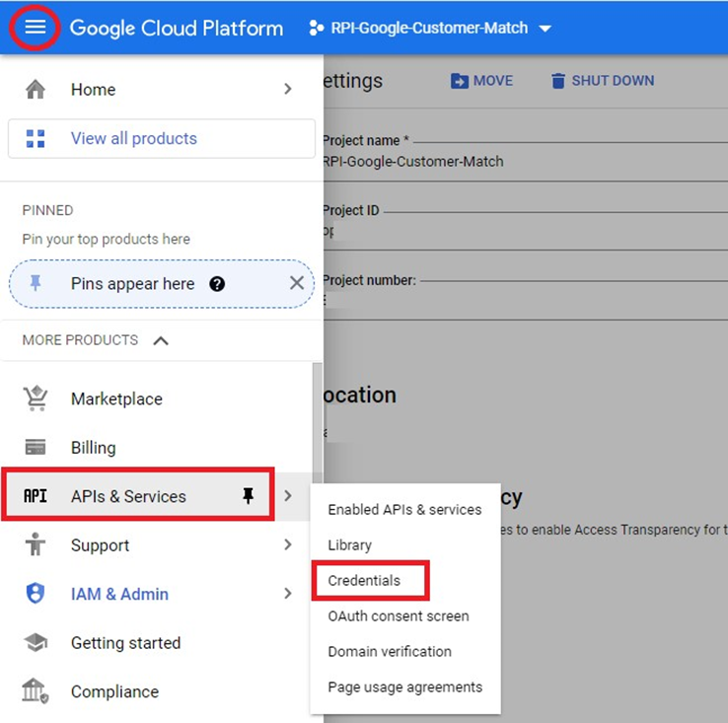Click the MOVE button
Viewport: 728px width, 723px height.
tap(482, 81)
